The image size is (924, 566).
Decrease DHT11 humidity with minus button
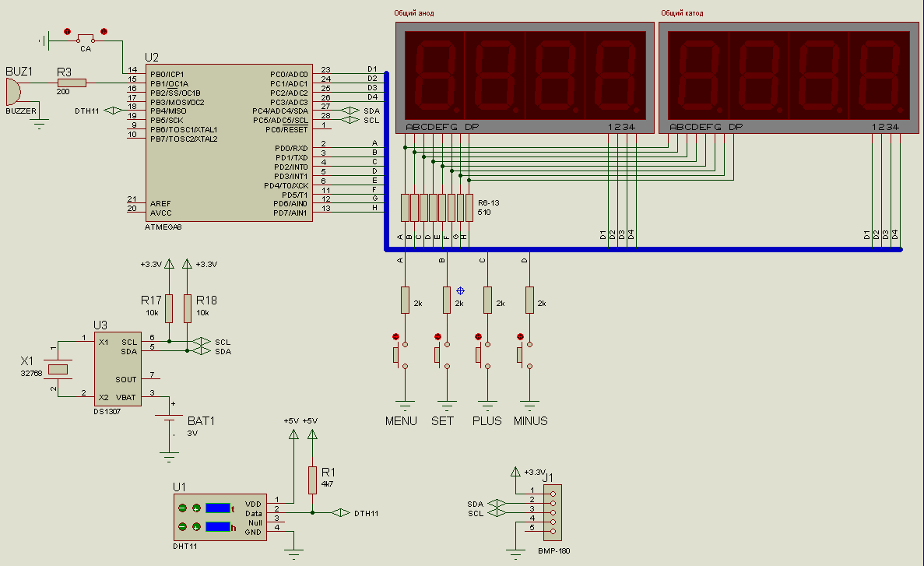(x=183, y=527)
